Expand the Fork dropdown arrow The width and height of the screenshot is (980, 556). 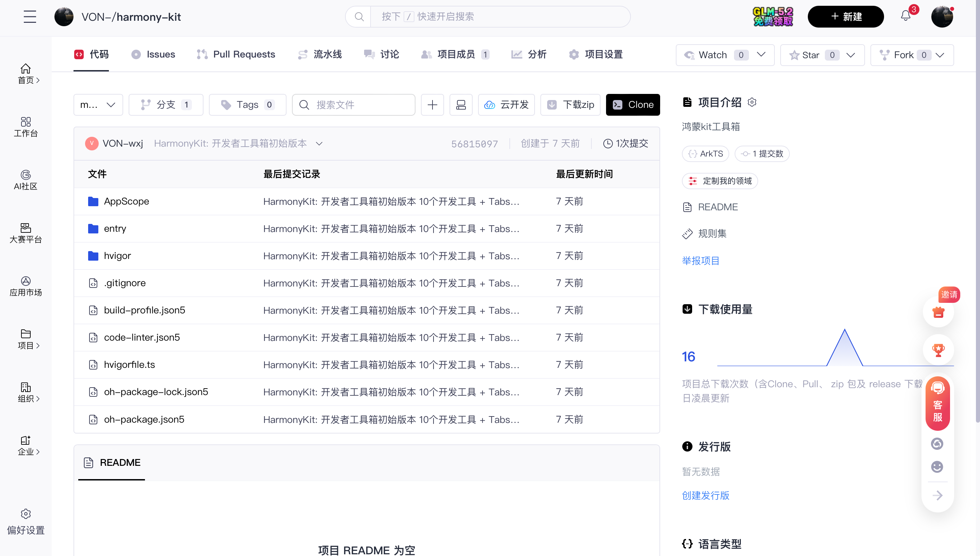pos(940,55)
